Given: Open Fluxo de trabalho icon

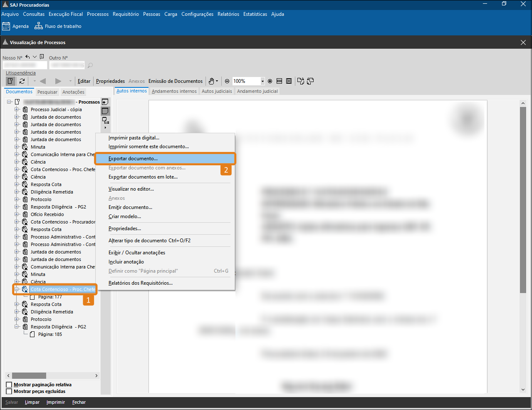Looking at the screenshot, I should [x=39, y=26].
